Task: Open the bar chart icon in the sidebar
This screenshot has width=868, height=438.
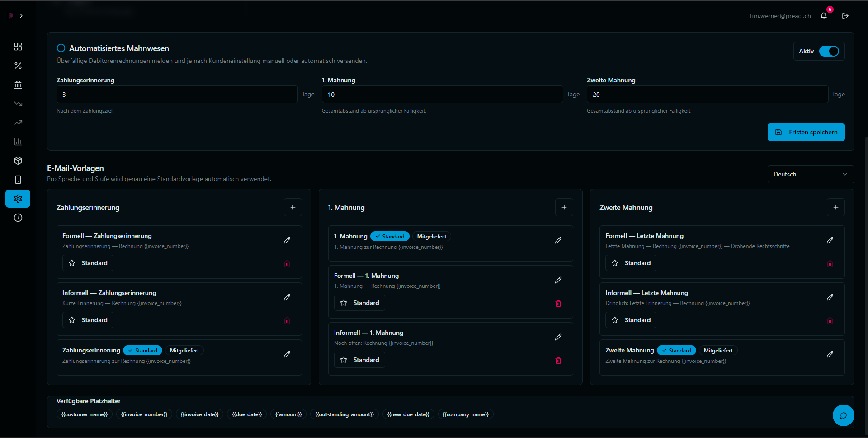Action: coord(18,142)
